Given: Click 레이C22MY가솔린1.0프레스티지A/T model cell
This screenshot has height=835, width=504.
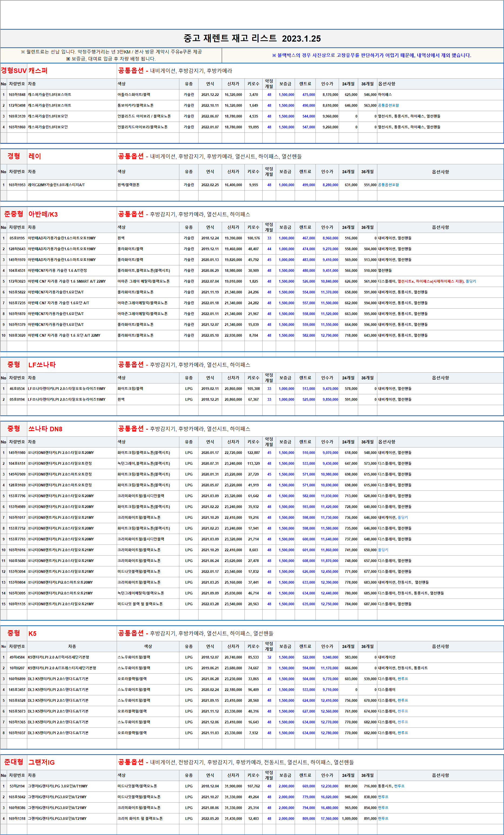Looking at the screenshot, I should click(56, 185).
